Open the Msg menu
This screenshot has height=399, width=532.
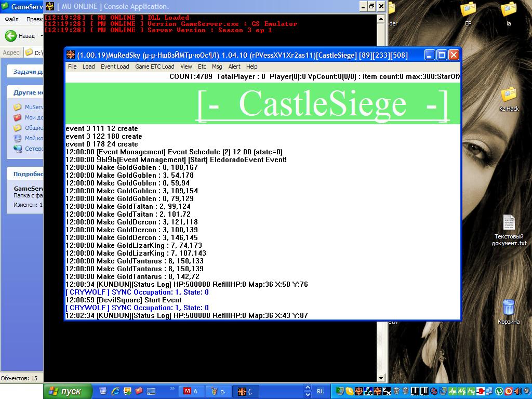(x=217, y=66)
